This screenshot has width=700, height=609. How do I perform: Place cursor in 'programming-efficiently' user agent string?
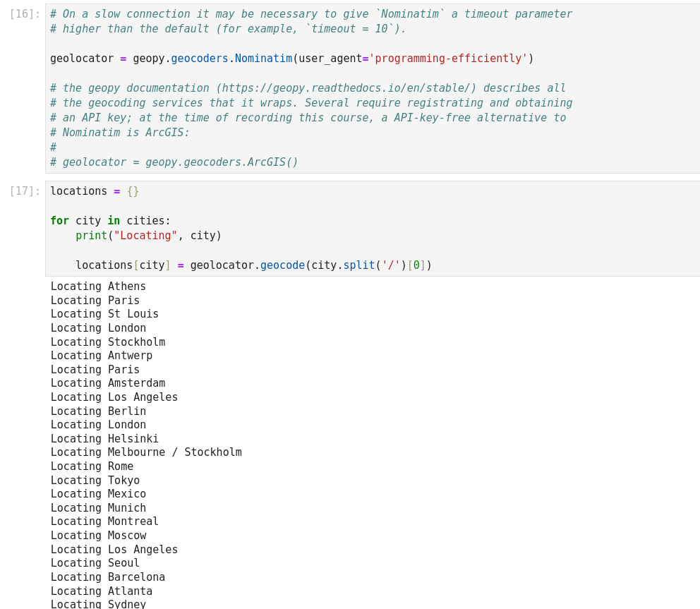(x=448, y=59)
